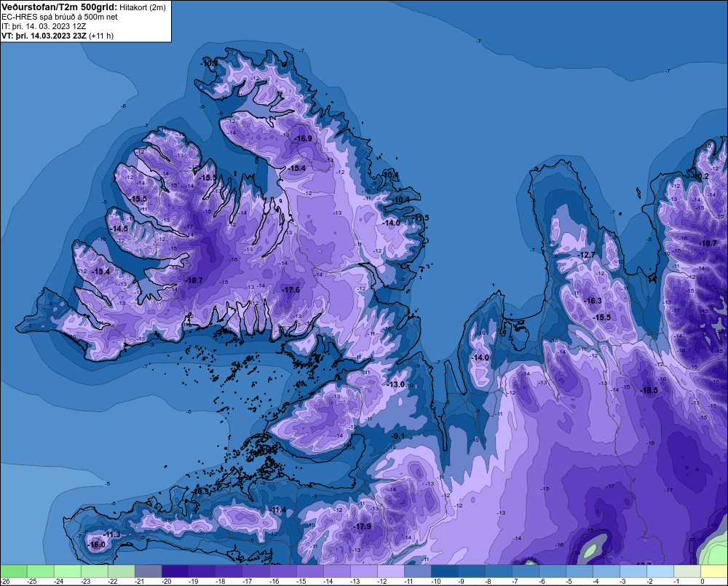Screen dimensions: 728x586
Task: Click the -16.0 temperature label
Action: (97, 545)
